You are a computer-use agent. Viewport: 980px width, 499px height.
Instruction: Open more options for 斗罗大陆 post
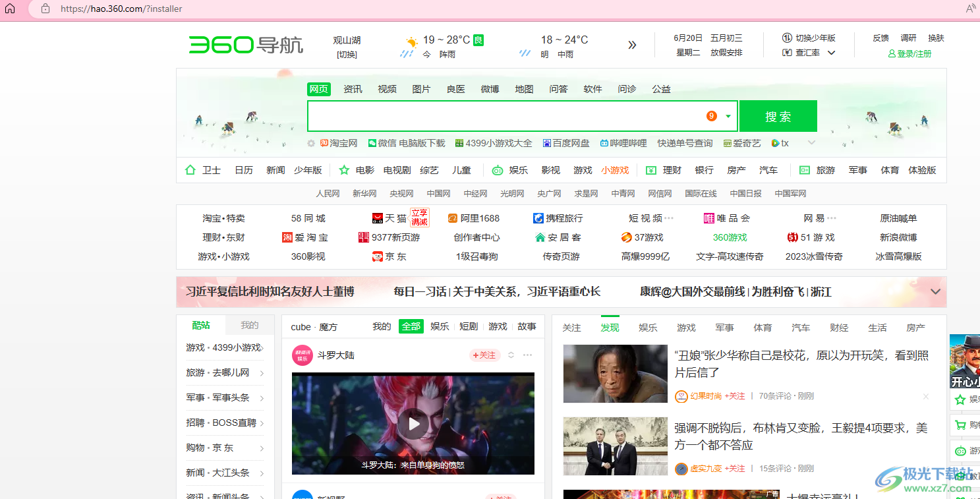(x=527, y=355)
